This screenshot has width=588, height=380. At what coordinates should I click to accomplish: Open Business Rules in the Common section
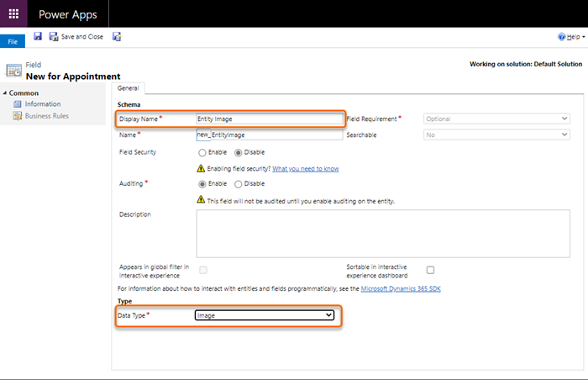pos(47,116)
